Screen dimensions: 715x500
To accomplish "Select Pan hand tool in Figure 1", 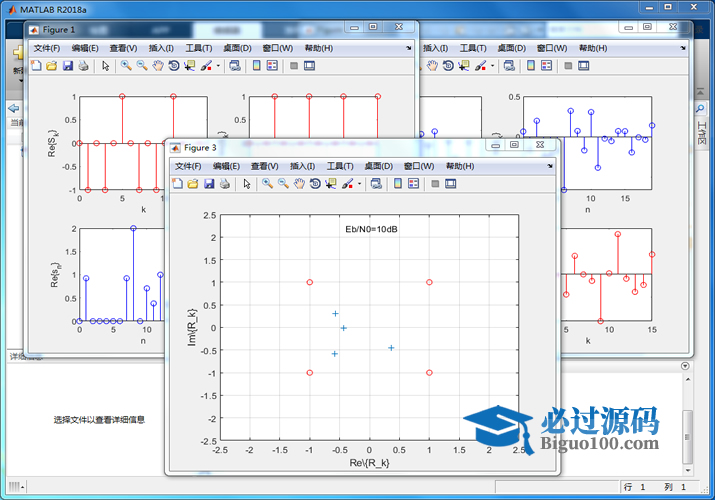I will (x=158, y=66).
